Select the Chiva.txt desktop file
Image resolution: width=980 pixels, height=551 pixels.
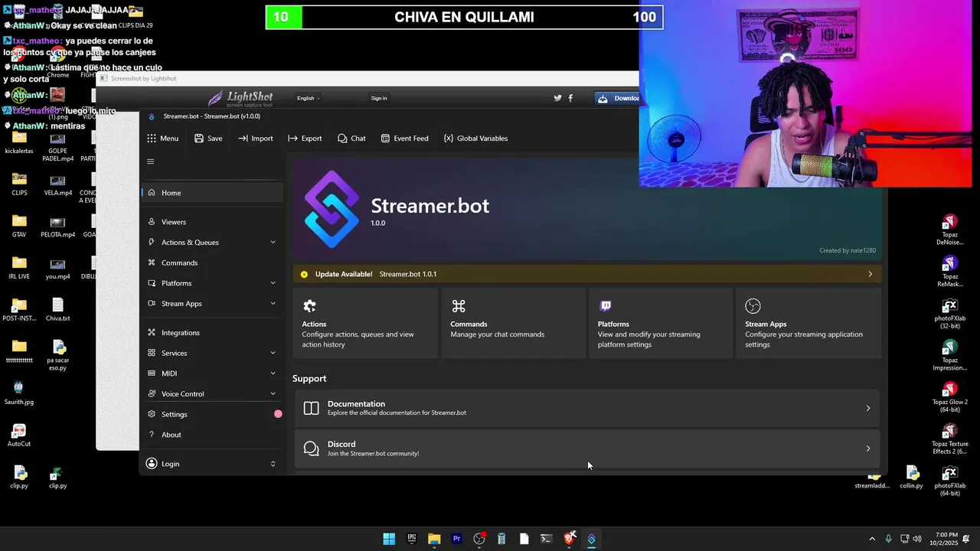click(x=57, y=310)
